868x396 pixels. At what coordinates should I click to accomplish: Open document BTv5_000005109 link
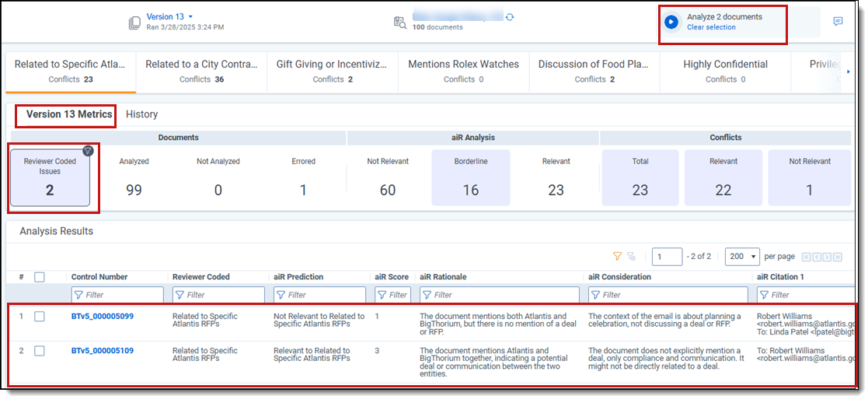point(103,351)
